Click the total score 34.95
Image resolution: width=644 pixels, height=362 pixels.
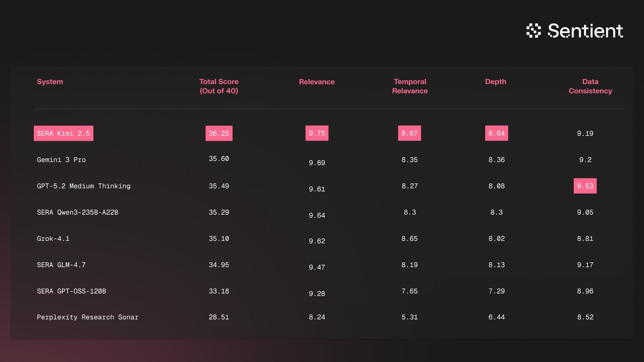tap(219, 265)
